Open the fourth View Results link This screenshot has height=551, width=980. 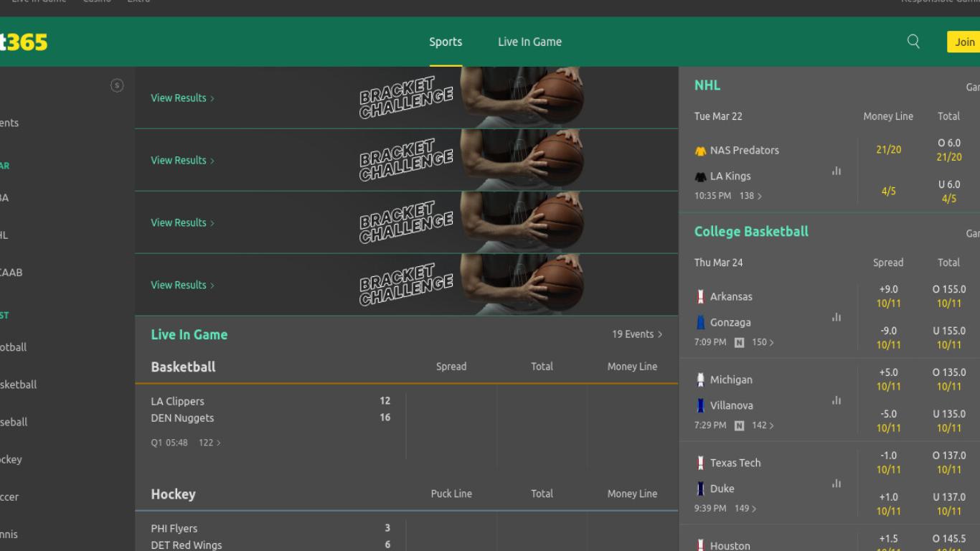tap(182, 285)
